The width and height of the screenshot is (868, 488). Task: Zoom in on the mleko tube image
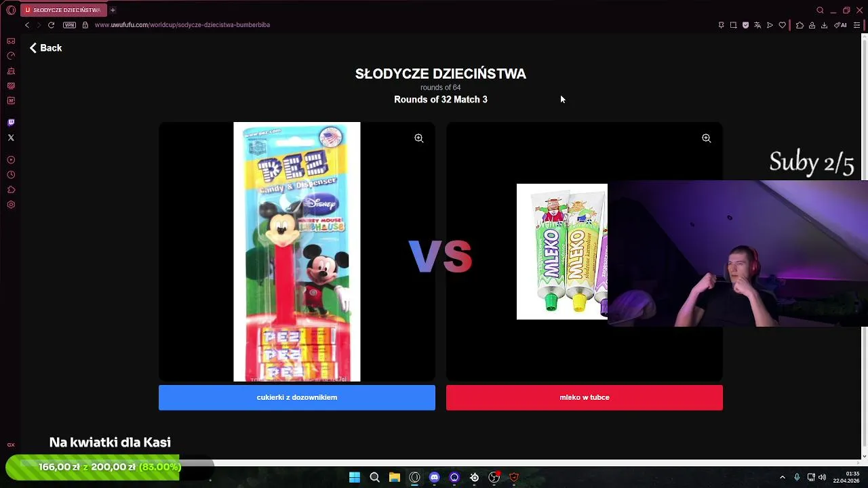(707, 138)
